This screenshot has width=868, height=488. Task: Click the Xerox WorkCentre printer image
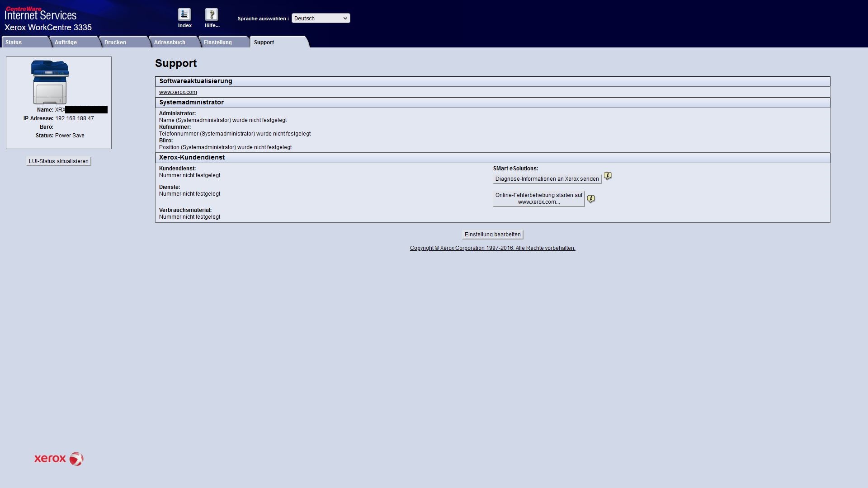pyautogui.click(x=50, y=82)
